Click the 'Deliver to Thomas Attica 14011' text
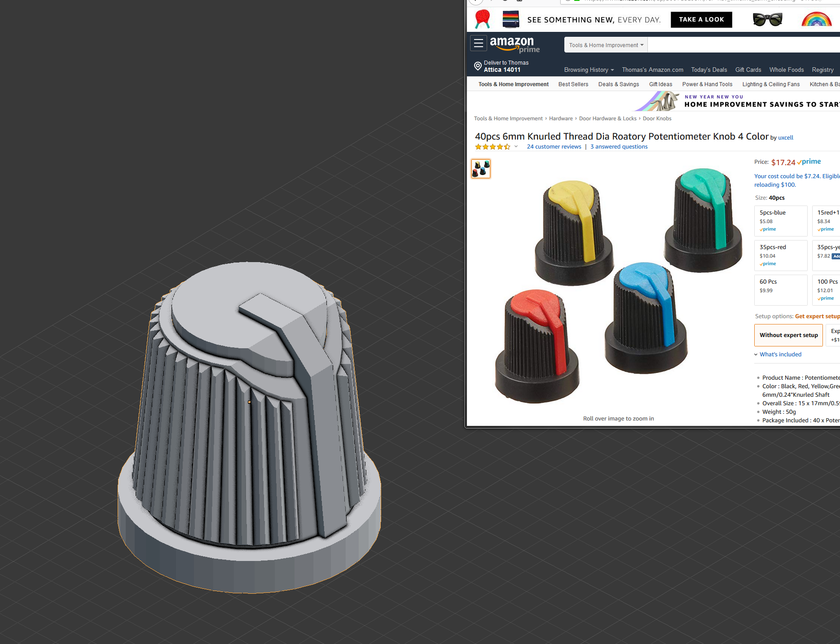Viewport: 840px width, 644px height. coord(506,66)
